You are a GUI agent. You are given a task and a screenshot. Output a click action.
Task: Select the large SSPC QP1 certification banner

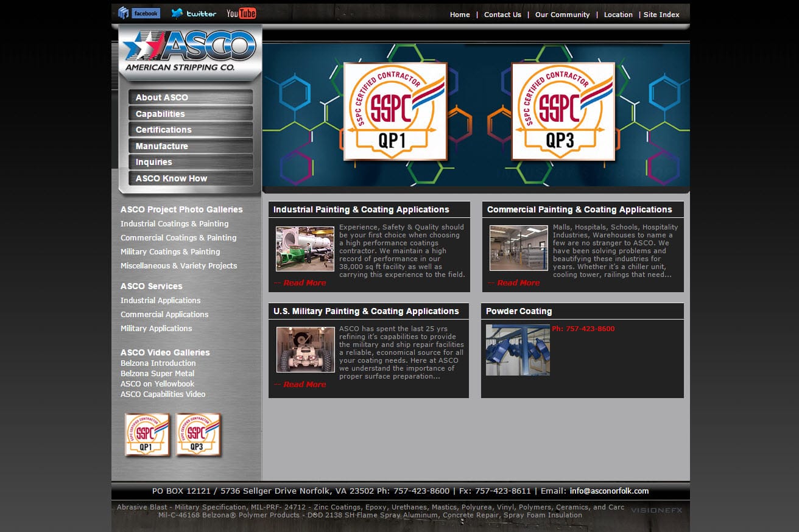[x=395, y=111]
